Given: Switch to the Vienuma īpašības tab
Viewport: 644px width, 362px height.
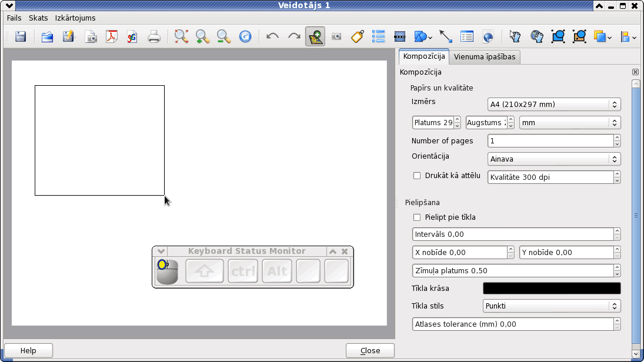Looking at the screenshot, I should tap(485, 57).
